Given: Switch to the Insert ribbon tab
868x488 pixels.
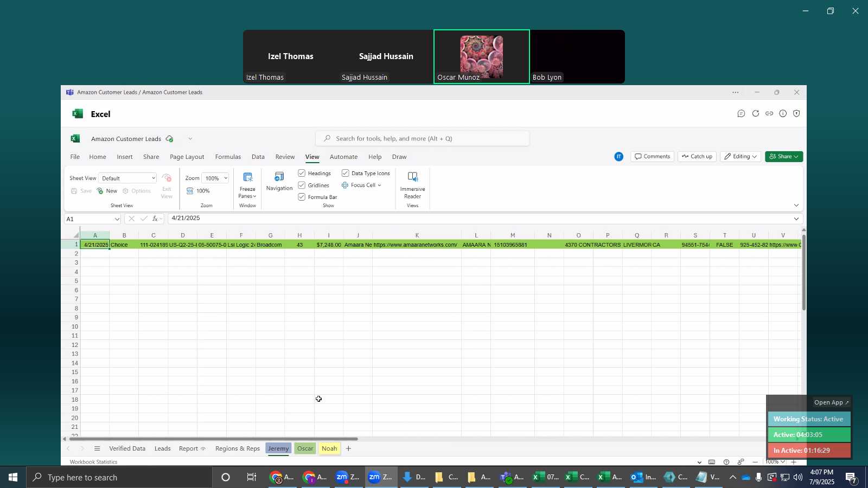Looking at the screenshot, I should pyautogui.click(x=125, y=157).
